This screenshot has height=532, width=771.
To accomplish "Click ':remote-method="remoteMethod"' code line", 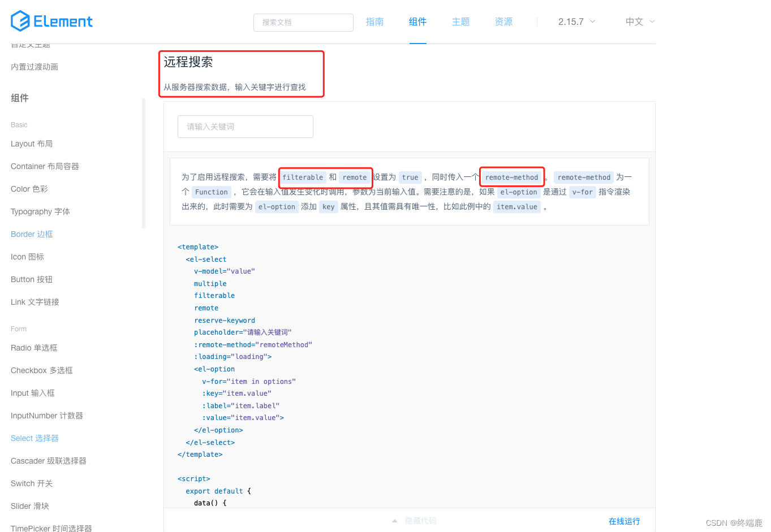I will pyautogui.click(x=253, y=344).
